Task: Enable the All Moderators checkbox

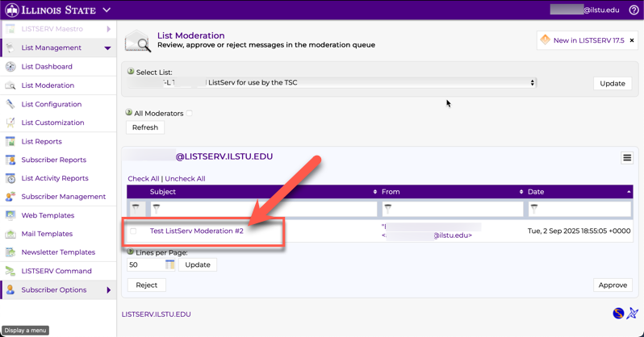Action: click(190, 114)
